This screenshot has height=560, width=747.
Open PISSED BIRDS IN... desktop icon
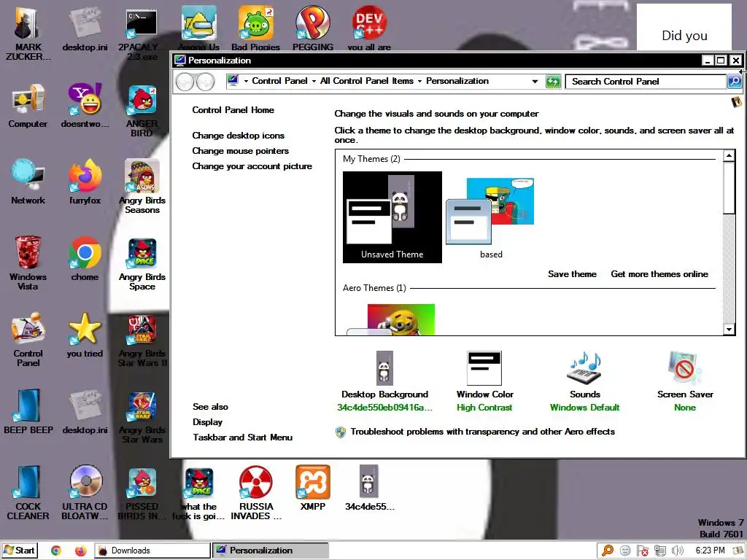coord(142,494)
